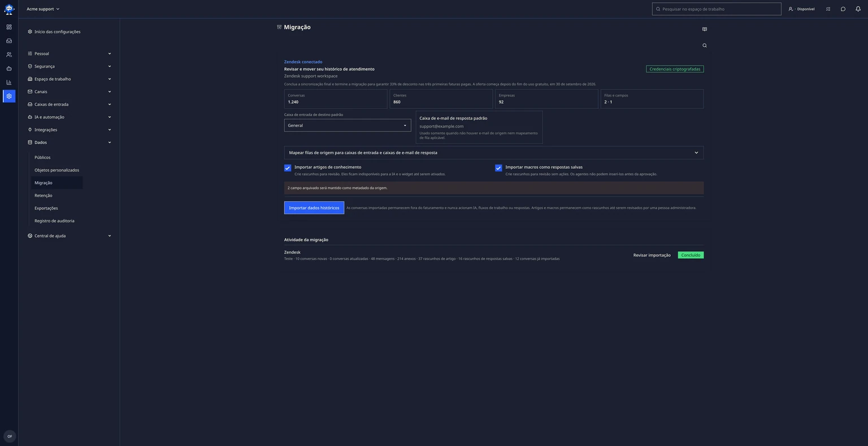Expand the Integrações section chevron
This screenshot has width=868, height=446.
(x=110, y=130)
